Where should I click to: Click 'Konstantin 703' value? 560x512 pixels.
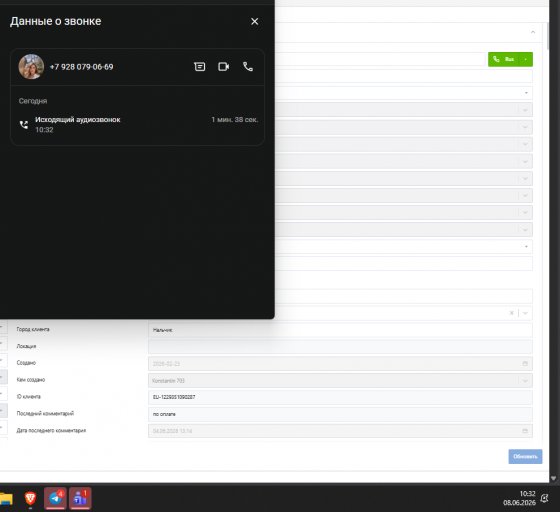tap(168, 381)
